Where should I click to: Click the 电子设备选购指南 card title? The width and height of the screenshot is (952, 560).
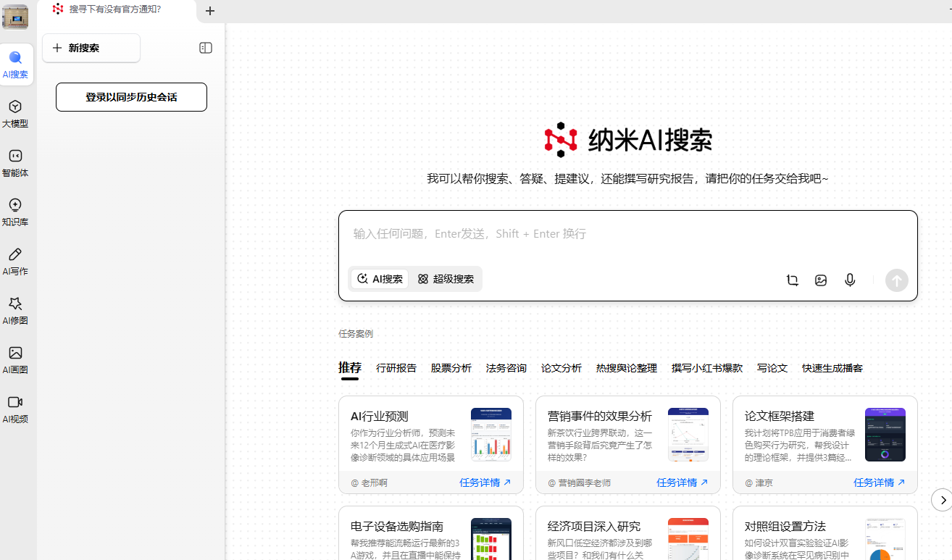[x=397, y=527]
